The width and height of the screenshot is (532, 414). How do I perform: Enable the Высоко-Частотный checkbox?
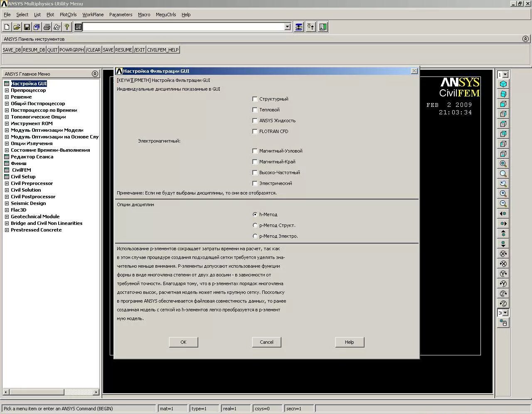255,172
